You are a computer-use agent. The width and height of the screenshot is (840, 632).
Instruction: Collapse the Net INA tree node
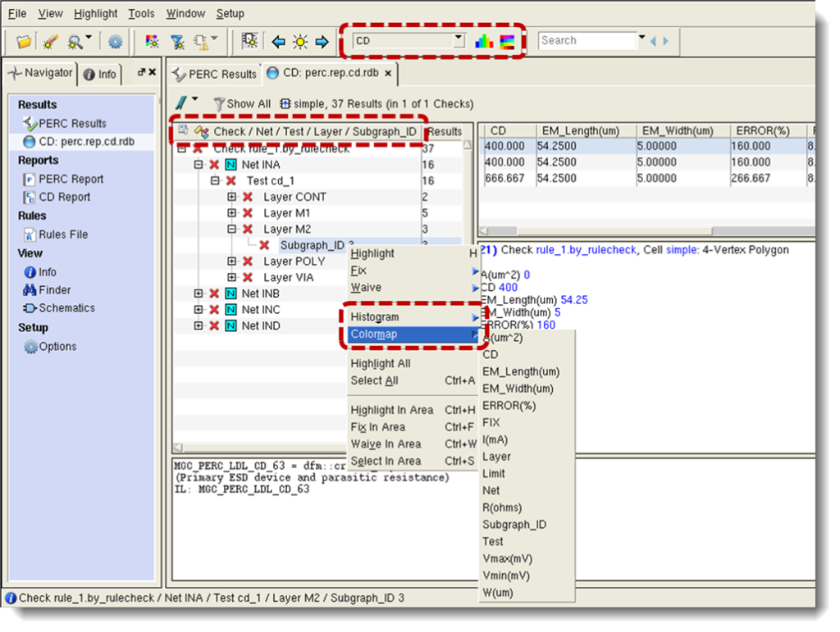(199, 165)
